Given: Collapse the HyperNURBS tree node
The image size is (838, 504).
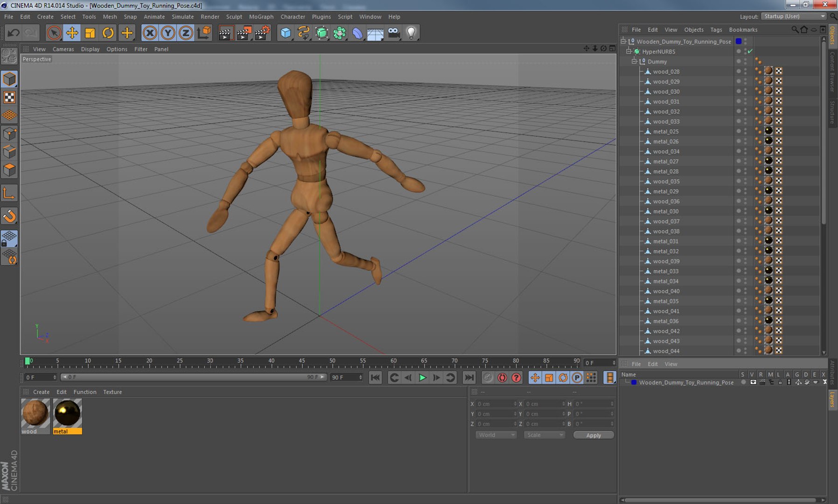Looking at the screenshot, I should 629,51.
